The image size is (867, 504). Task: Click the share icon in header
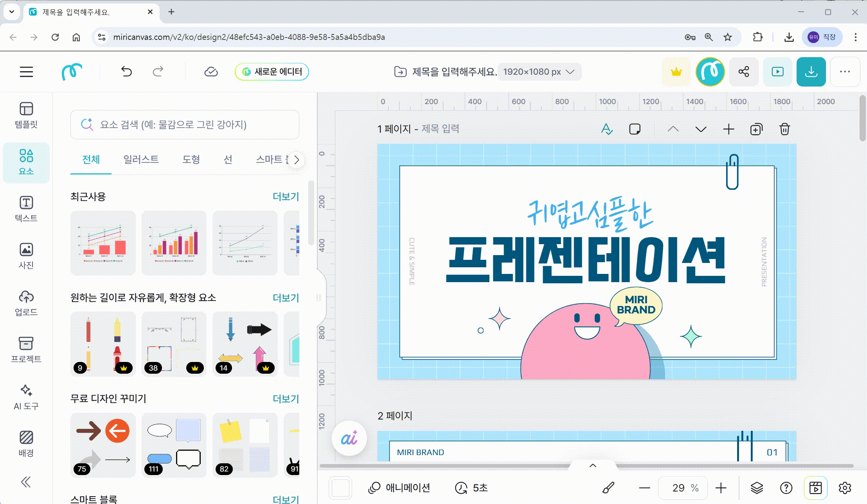tap(743, 72)
